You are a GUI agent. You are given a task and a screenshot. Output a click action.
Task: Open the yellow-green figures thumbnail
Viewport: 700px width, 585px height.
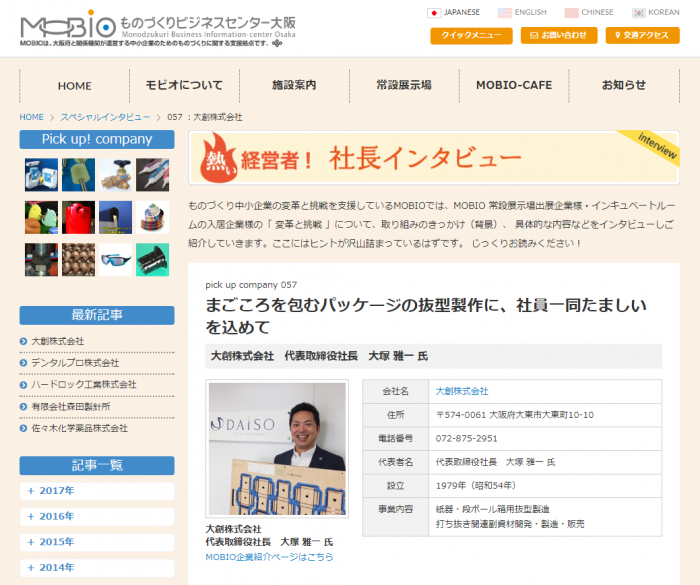[42, 217]
